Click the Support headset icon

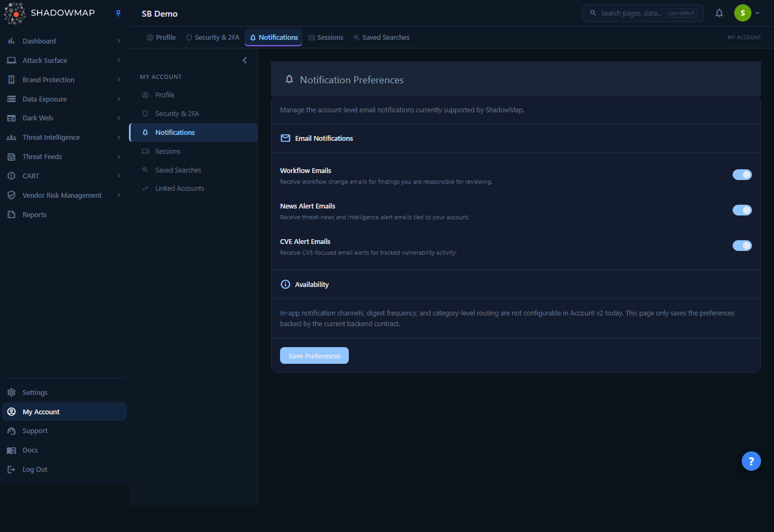coord(11,431)
